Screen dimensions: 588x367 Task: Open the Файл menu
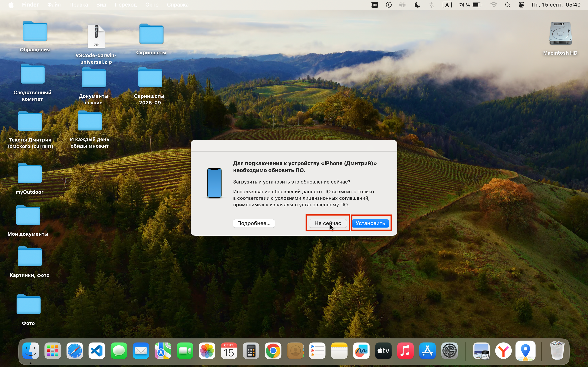pos(54,5)
